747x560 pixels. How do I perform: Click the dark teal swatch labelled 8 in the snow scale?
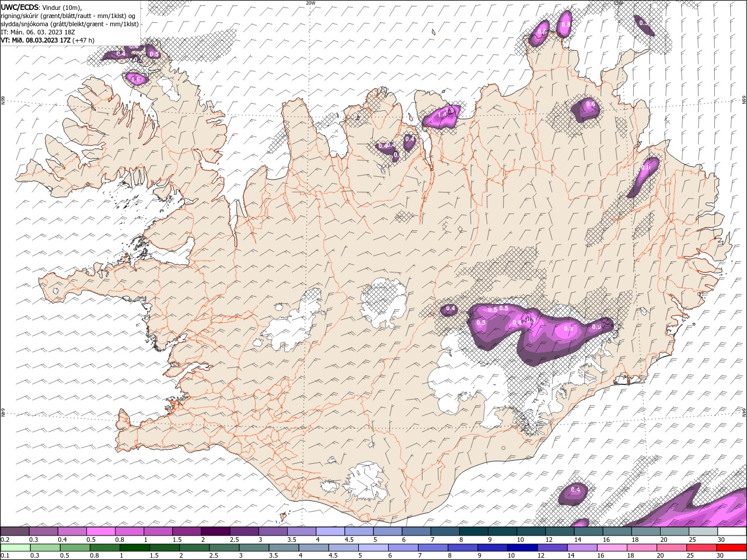click(473, 531)
